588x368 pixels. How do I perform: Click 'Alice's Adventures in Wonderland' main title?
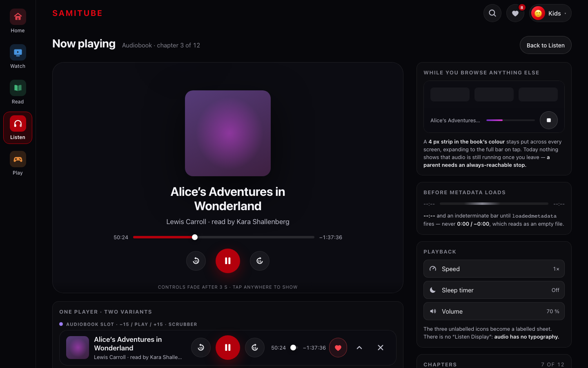click(228, 199)
